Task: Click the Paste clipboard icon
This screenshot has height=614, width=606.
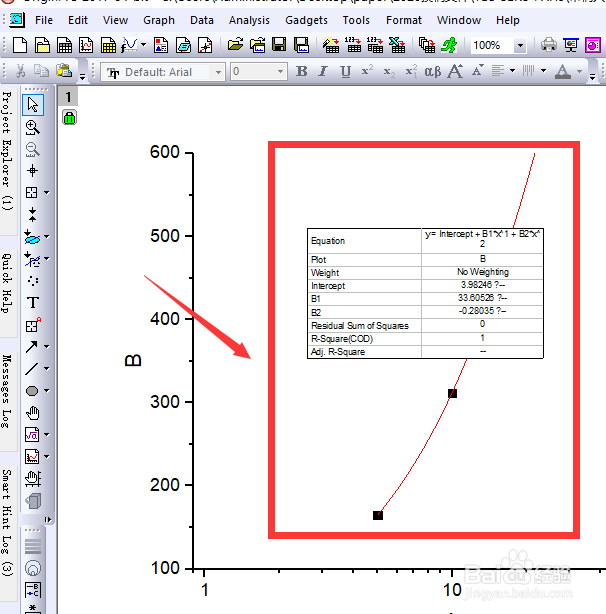Action: tap(64, 71)
